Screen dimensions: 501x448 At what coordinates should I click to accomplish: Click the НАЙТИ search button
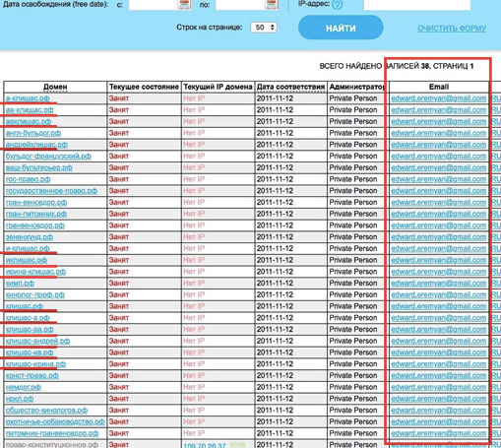pyautogui.click(x=341, y=28)
